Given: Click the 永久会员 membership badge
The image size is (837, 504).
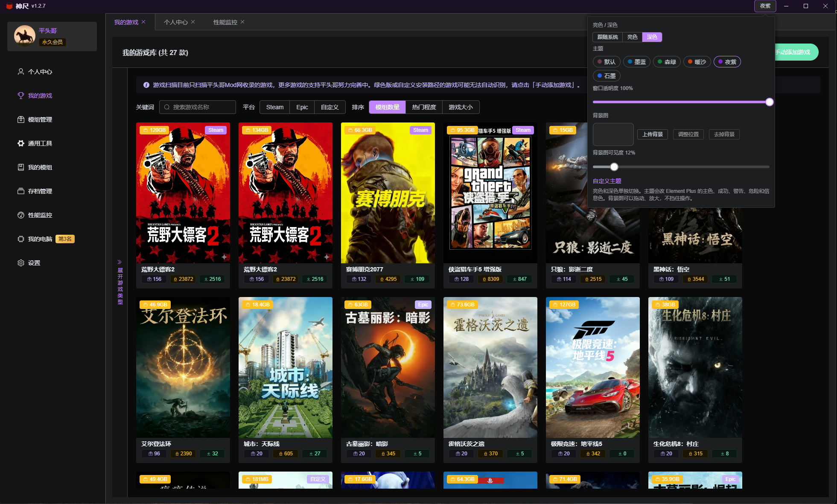Looking at the screenshot, I should pos(52,42).
